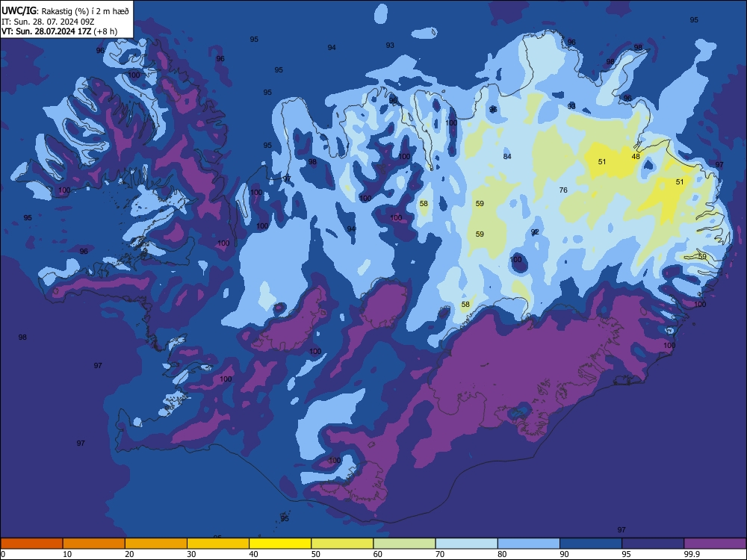Click the legend label '40'
This screenshot has width=747, height=560.
[253, 554]
